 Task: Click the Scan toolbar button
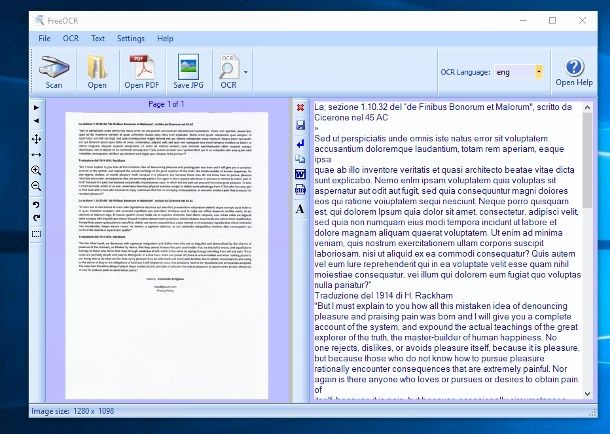point(54,72)
